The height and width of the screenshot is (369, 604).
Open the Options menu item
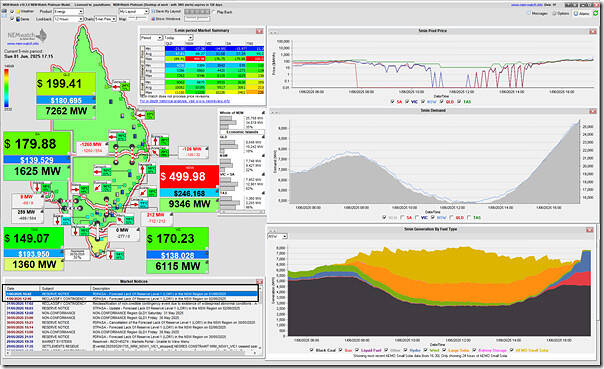pos(561,13)
